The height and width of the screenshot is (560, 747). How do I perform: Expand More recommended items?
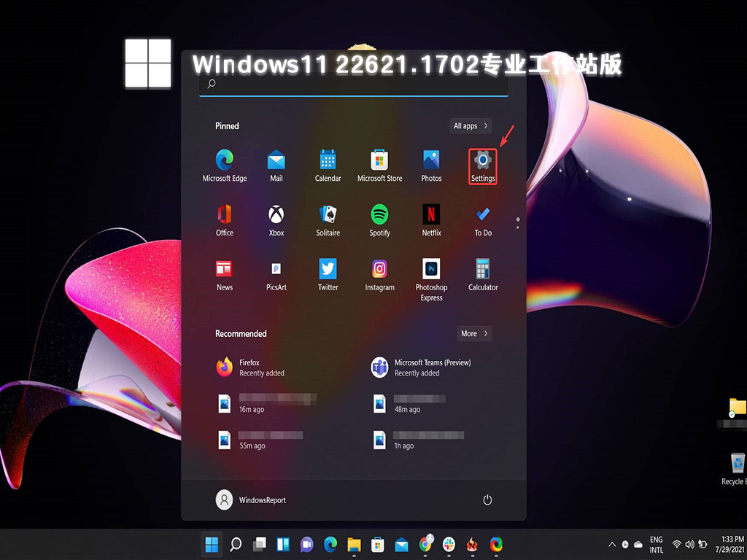pos(474,334)
